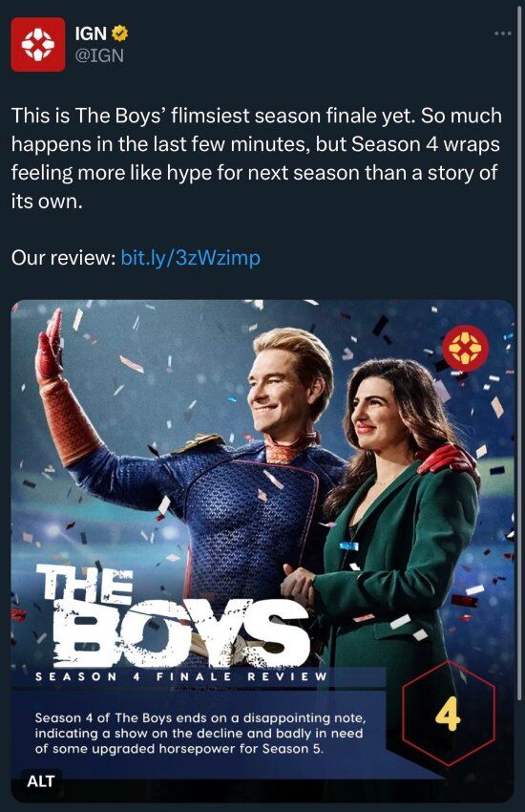Click the review summary text in image
Screen dimensions: 525x812
pos(200,734)
